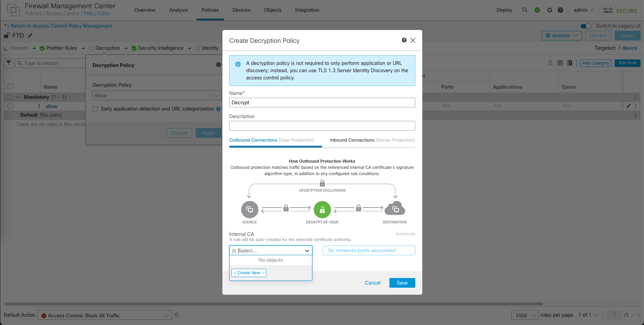Expand the Create New dropdown button

[249, 273]
